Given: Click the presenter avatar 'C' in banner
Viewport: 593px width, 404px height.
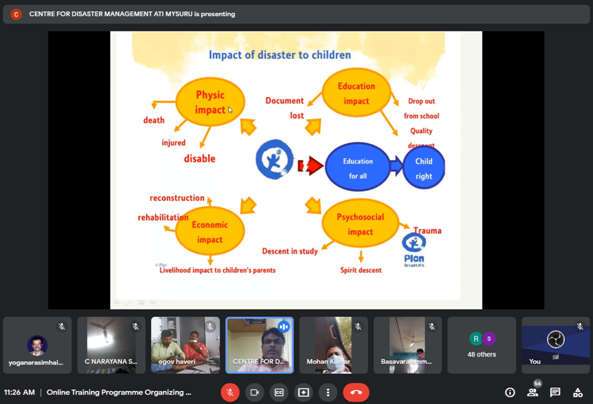Looking at the screenshot, I should (x=16, y=14).
